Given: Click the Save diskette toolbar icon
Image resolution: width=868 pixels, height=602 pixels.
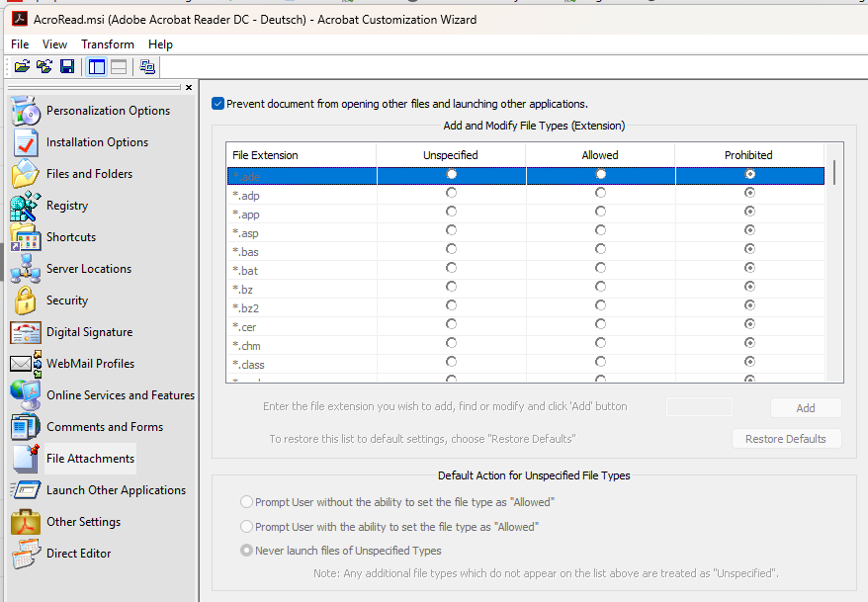Looking at the screenshot, I should tap(67, 66).
